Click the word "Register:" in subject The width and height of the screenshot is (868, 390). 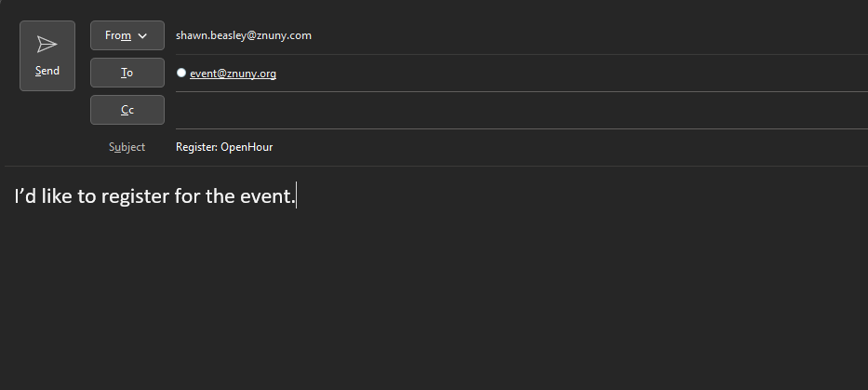(196, 147)
